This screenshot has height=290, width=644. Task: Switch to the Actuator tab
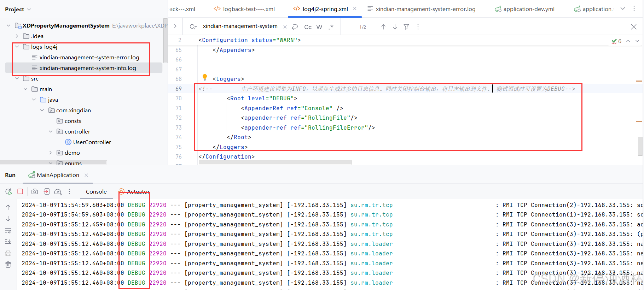tap(134, 191)
